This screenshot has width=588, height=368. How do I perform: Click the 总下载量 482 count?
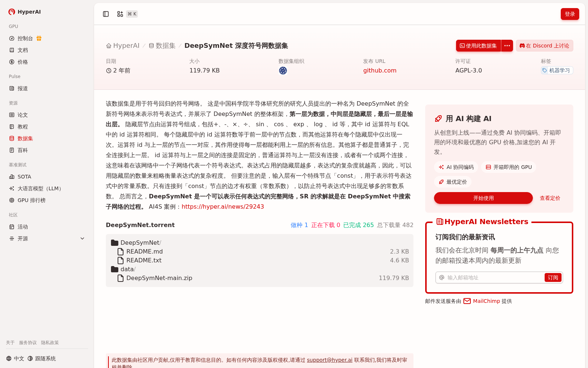[395, 225]
